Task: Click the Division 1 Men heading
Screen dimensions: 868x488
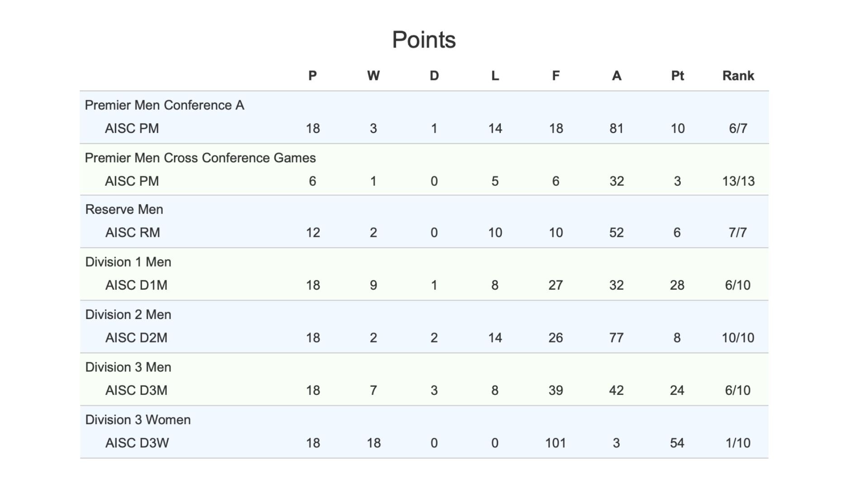Action: click(x=128, y=262)
